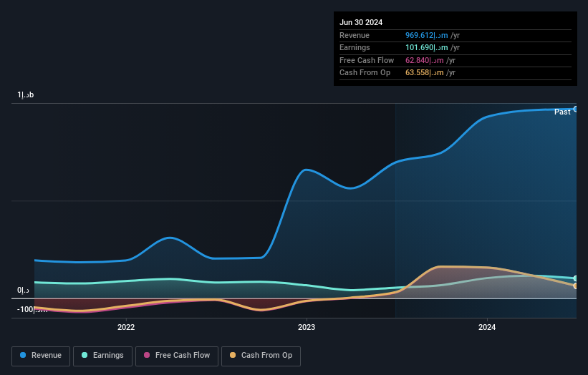Toggle the Cash From Op legend button
Image resolution: width=588 pixels, height=375 pixels.
coord(261,356)
